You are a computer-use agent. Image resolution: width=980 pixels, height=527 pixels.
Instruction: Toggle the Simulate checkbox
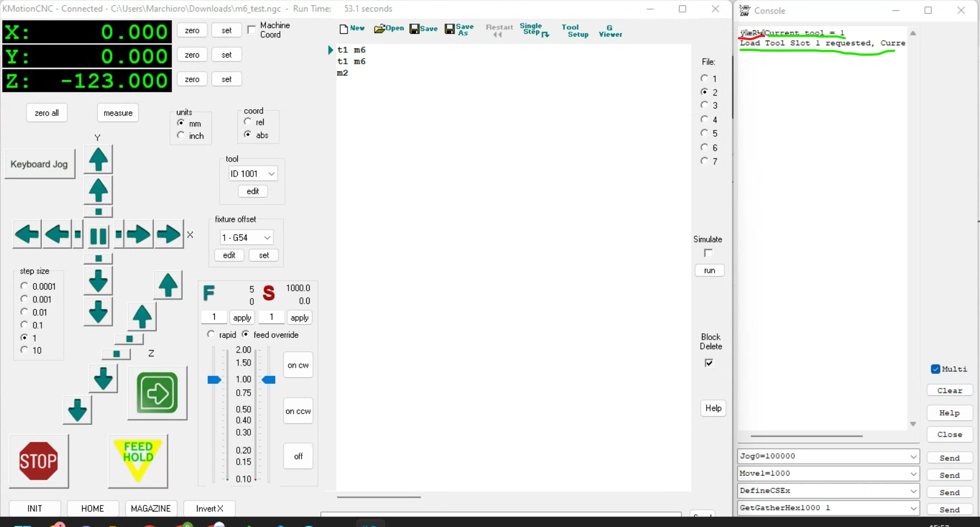(x=708, y=253)
